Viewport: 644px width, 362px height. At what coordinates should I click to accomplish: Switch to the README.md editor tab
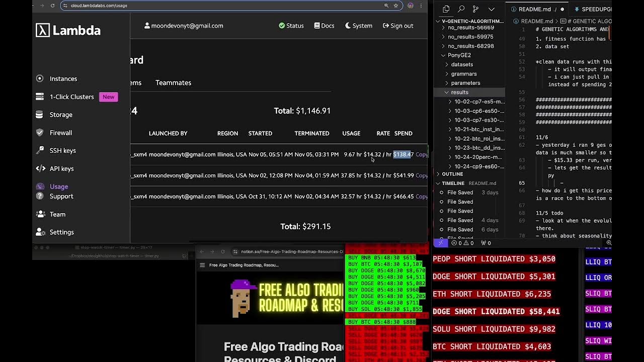pos(536,9)
